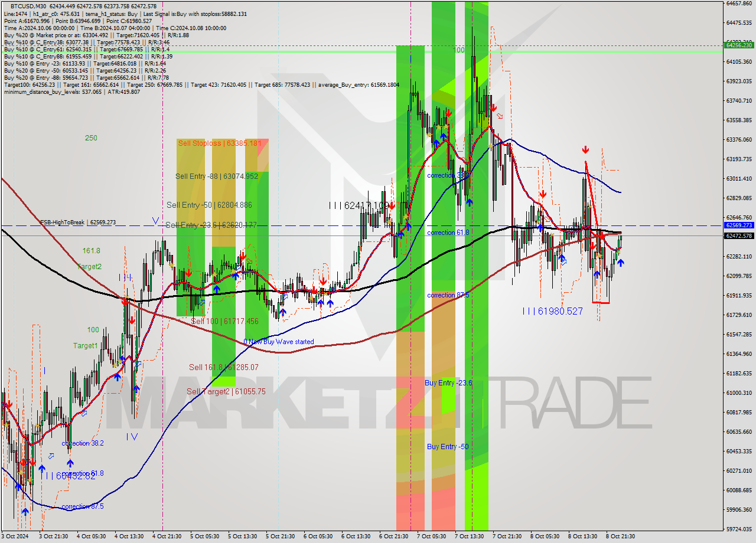Select the 63376.000 price axis value

click(739, 140)
